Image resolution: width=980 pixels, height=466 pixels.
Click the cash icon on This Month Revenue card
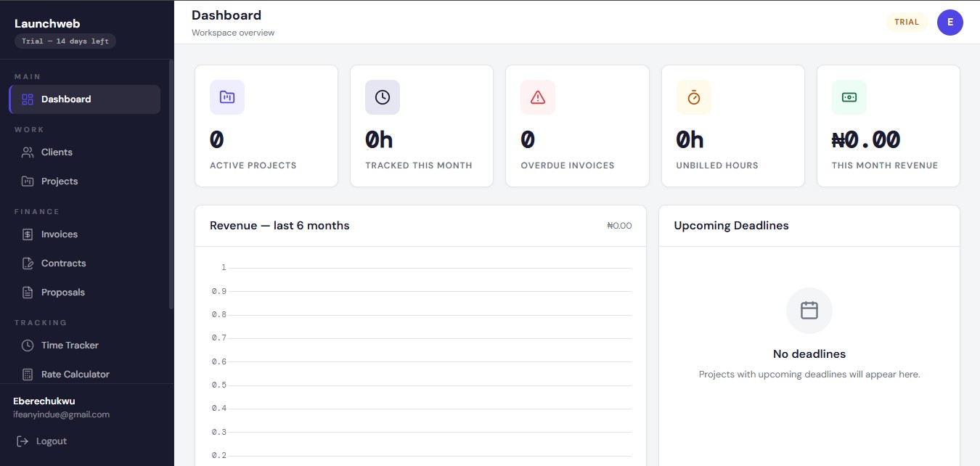coord(849,97)
